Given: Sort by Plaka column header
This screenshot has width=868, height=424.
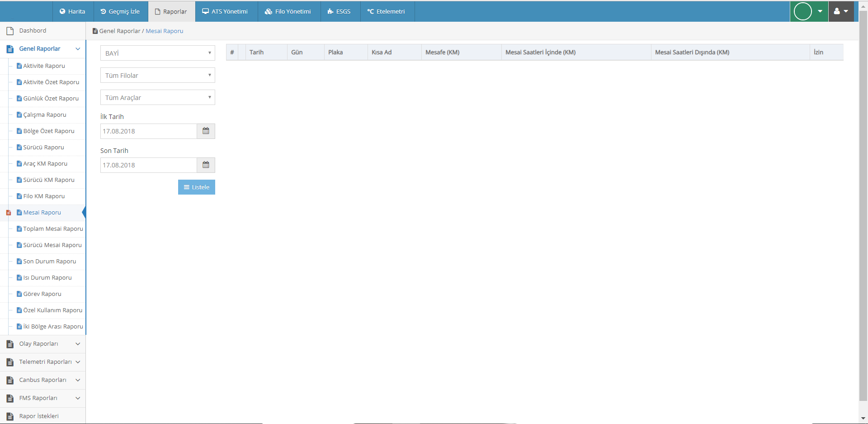Looking at the screenshot, I should tap(346, 52).
